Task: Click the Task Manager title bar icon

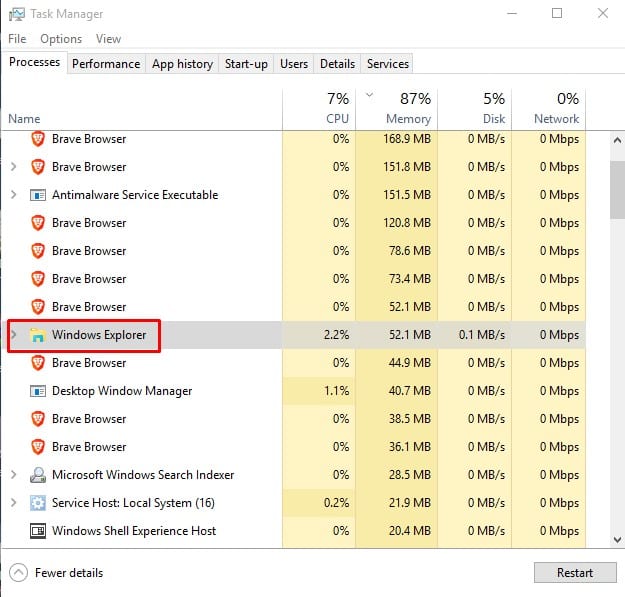Action: (x=16, y=14)
